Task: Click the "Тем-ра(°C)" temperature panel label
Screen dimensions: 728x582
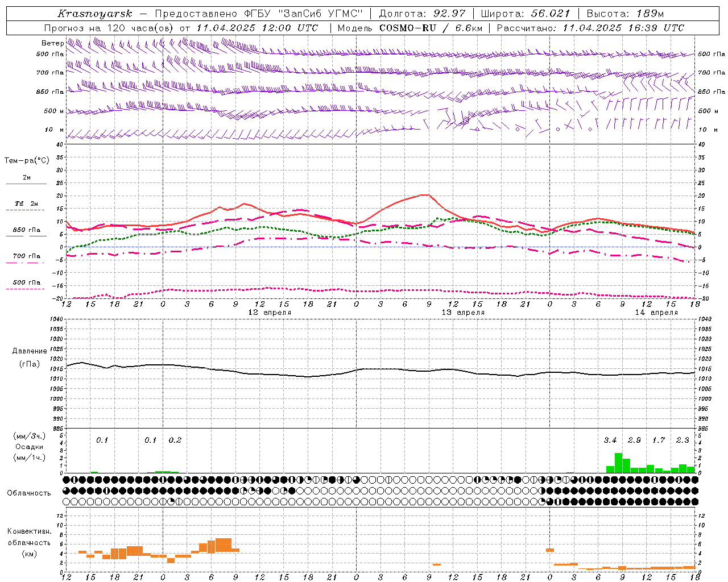Action: tap(27, 161)
